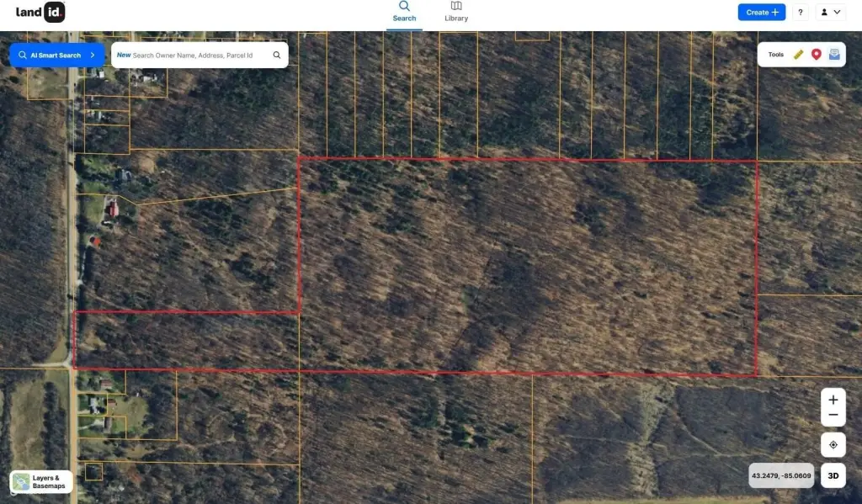Launch AI Smart Search
This screenshot has height=504, width=862.
pos(56,55)
